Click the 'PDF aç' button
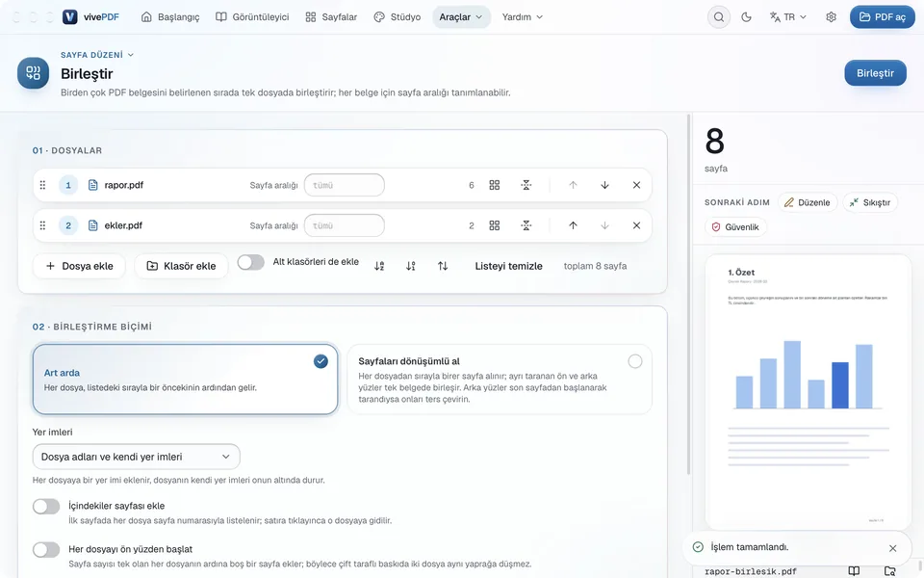The image size is (924, 578). pos(883,17)
